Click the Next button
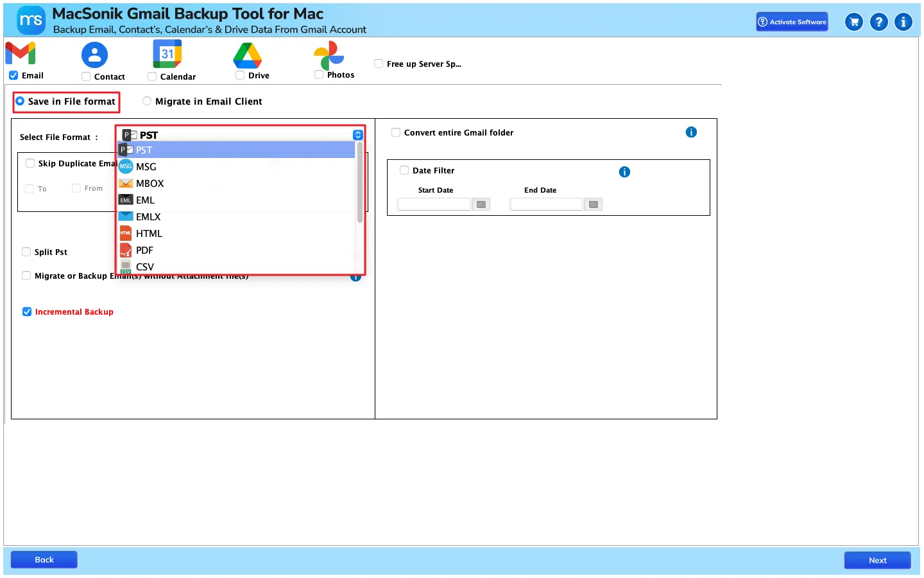This screenshot has width=924, height=578. pos(877,560)
